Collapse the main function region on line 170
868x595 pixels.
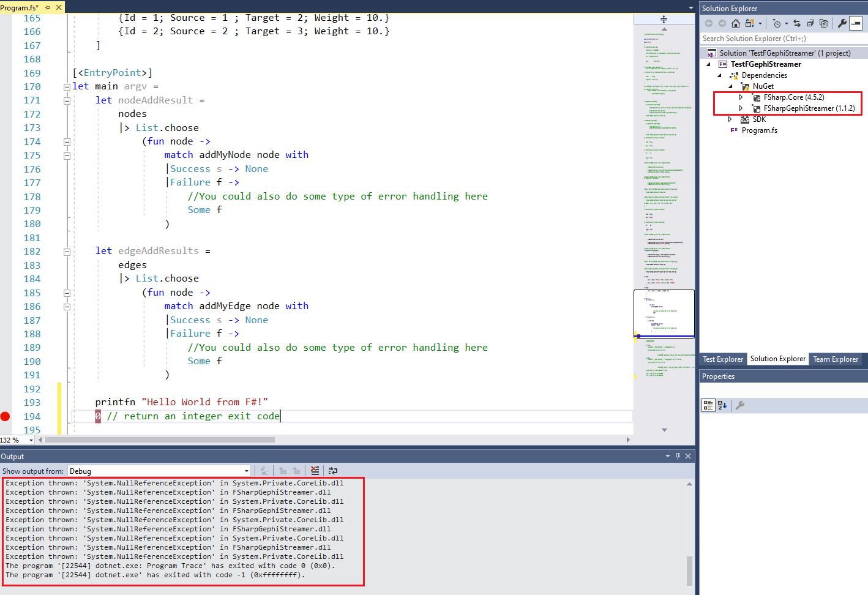[x=67, y=86]
